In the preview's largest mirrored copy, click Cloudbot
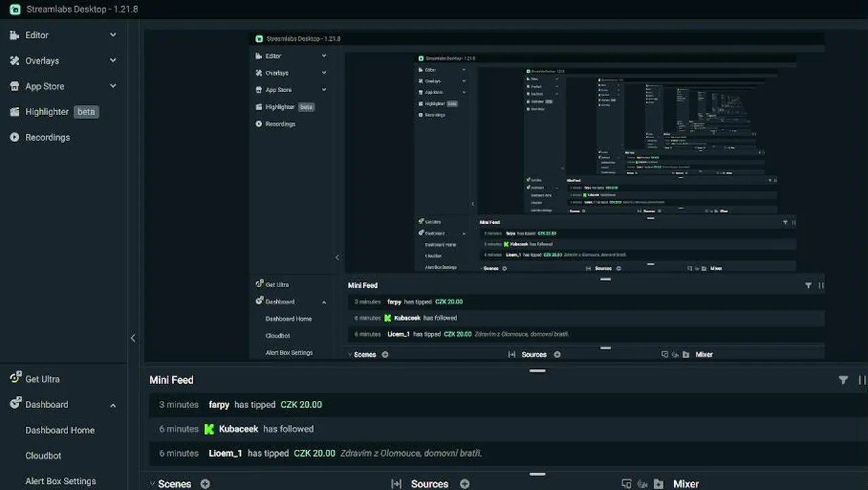This screenshot has height=490, width=868. point(278,336)
